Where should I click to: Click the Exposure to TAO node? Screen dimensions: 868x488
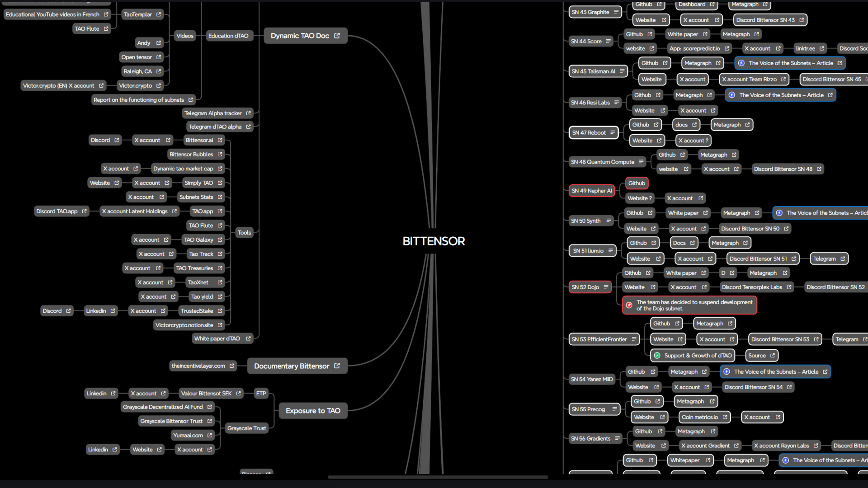click(313, 411)
